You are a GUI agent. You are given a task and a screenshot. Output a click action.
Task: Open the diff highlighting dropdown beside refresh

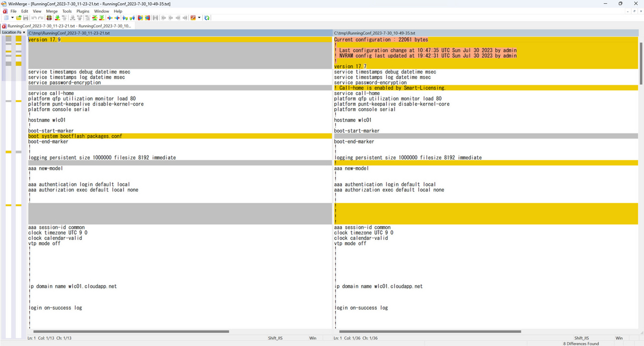(199, 18)
